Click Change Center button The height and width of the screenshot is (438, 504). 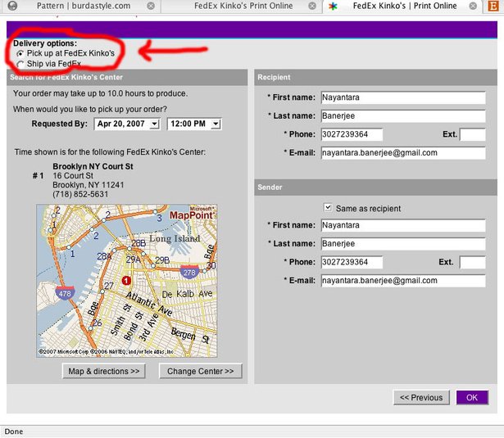(x=201, y=371)
